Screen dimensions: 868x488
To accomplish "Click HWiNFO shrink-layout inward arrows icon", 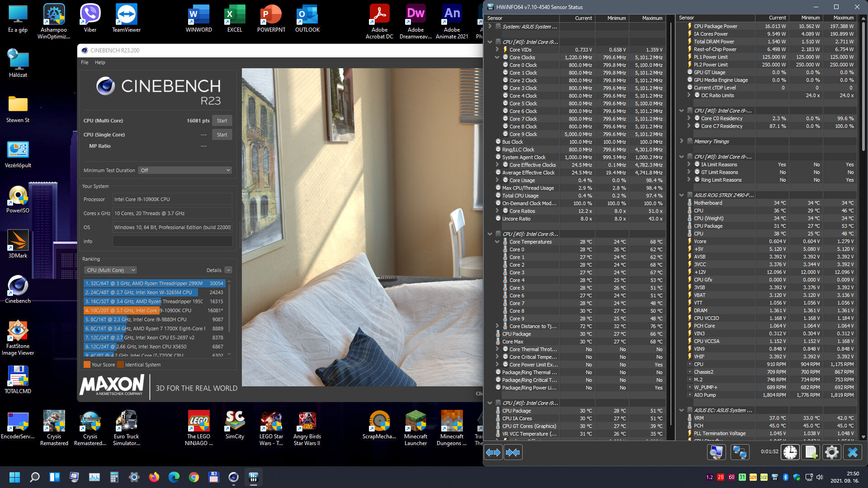I will [513, 452].
